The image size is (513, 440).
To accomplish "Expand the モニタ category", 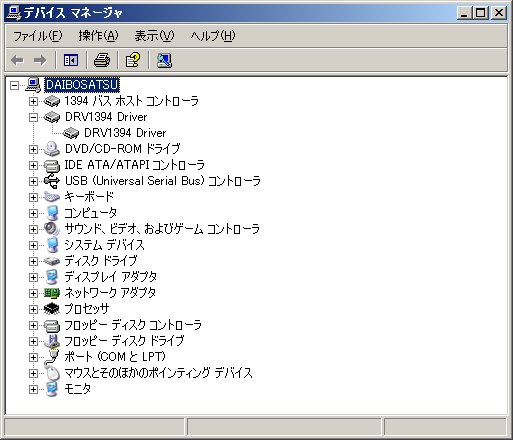I will [x=33, y=389].
